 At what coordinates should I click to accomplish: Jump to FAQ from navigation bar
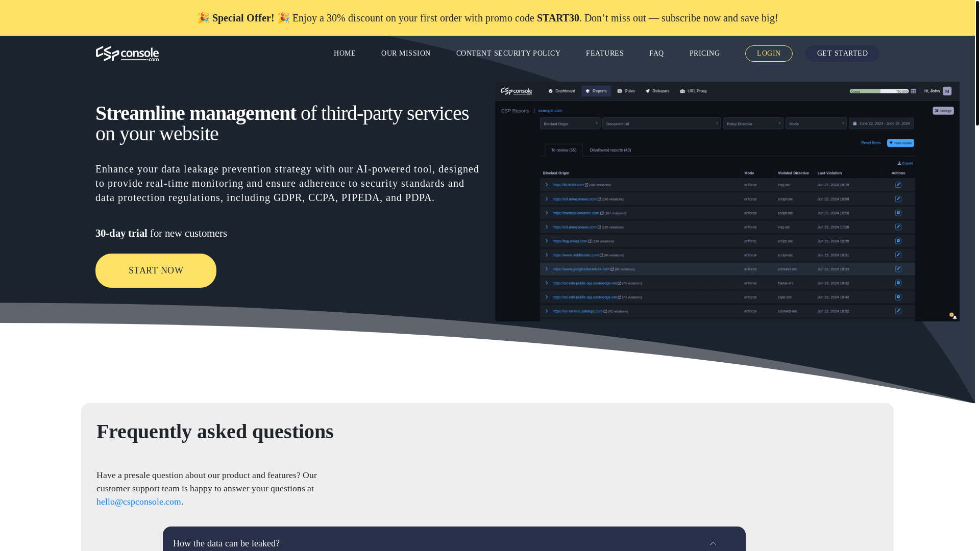click(x=656, y=54)
